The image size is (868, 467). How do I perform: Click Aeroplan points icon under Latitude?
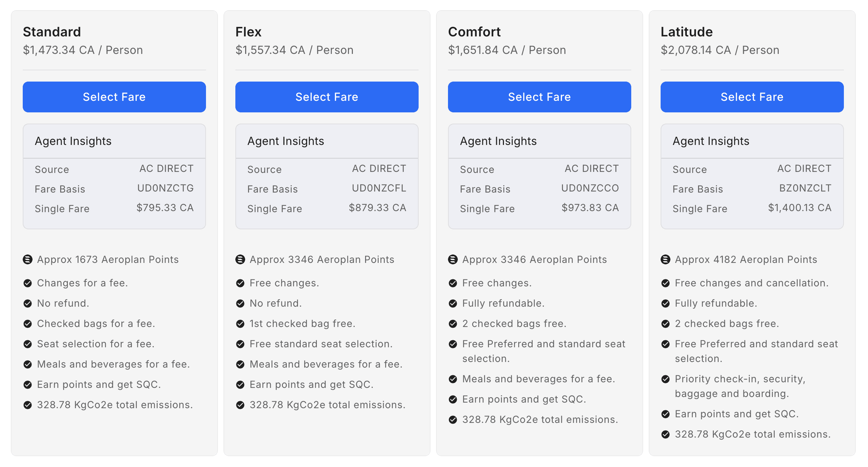pos(666,259)
